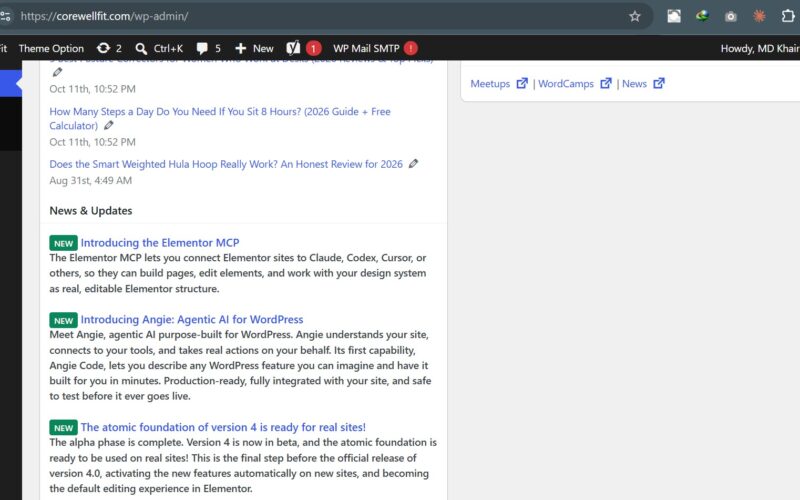Click the NEW badge beside Introducing Angie
800x500 pixels.
click(x=63, y=320)
